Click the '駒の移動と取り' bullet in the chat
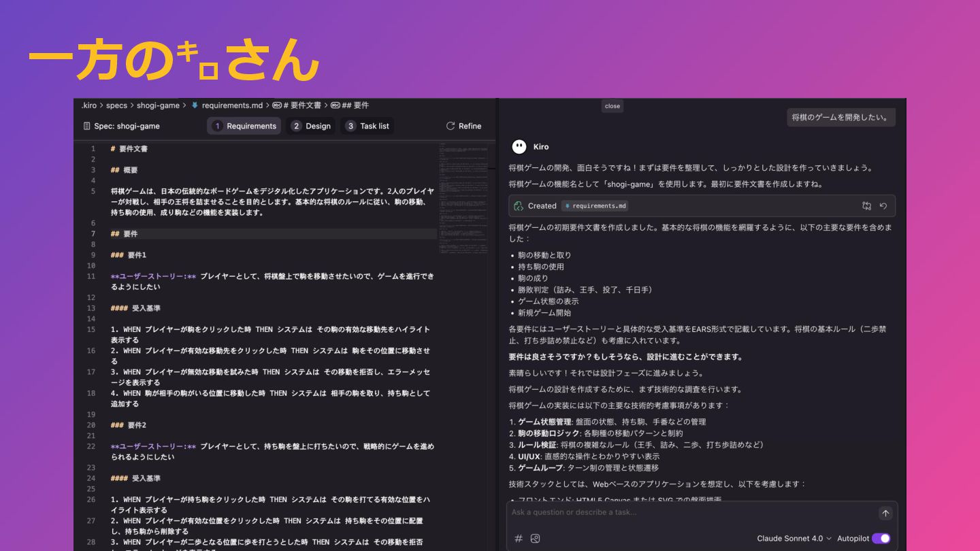The width and height of the screenshot is (980, 551). click(544, 255)
